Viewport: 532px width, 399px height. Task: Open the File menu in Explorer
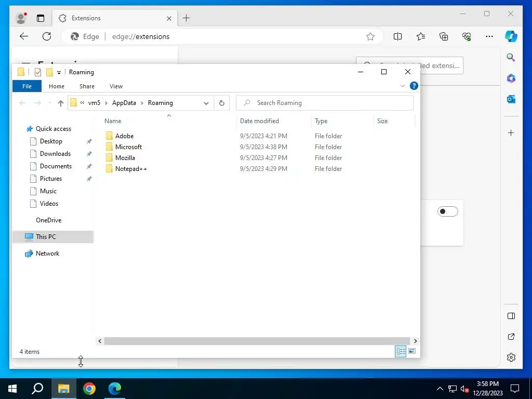(27, 86)
